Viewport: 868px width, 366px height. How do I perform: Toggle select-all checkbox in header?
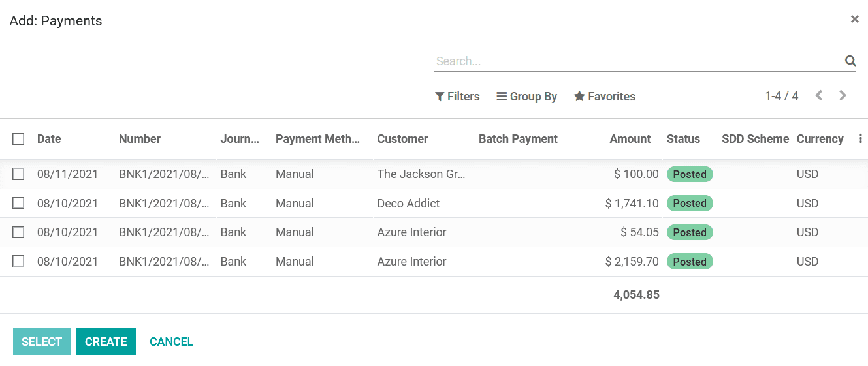(x=18, y=139)
